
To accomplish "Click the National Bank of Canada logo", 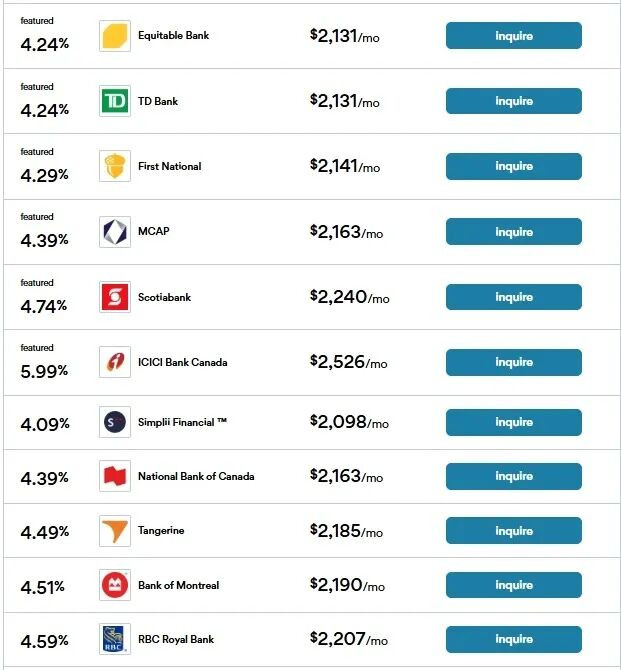I will [115, 476].
